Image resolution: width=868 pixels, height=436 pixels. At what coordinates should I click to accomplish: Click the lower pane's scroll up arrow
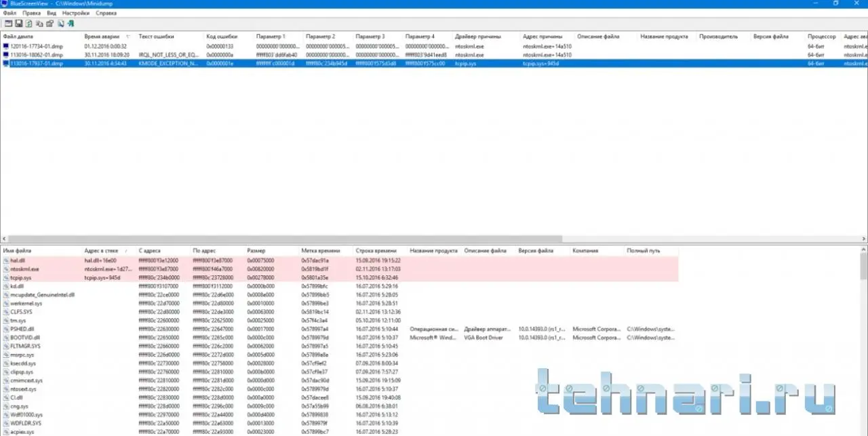[864, 250]
